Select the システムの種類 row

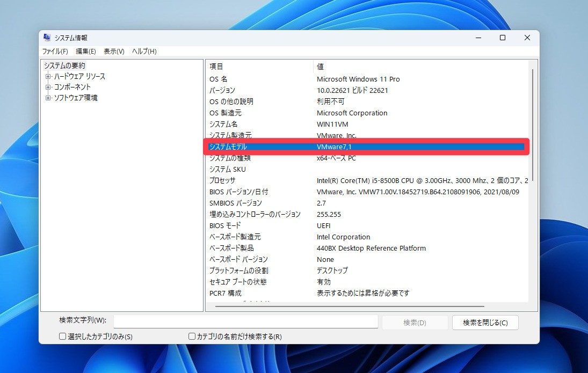pyautogui.click(x=367, y=158)
